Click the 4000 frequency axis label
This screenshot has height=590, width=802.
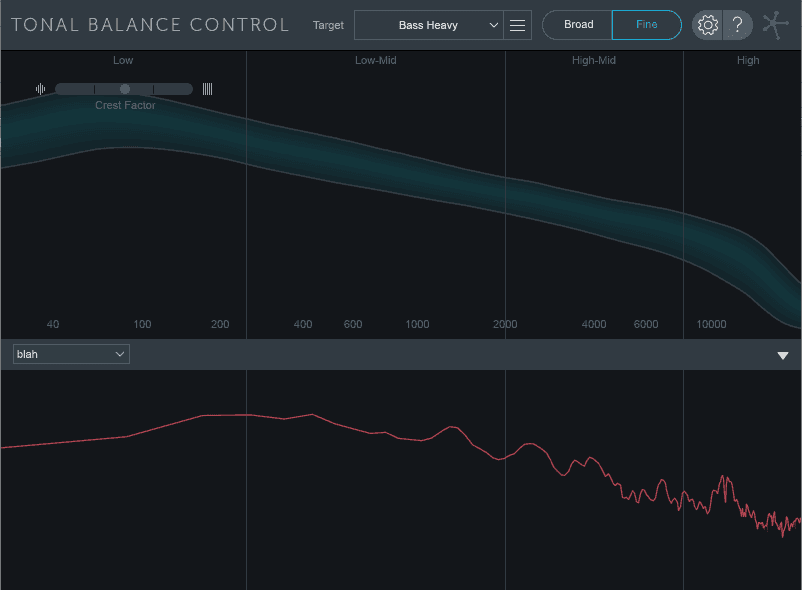(594, 324)
